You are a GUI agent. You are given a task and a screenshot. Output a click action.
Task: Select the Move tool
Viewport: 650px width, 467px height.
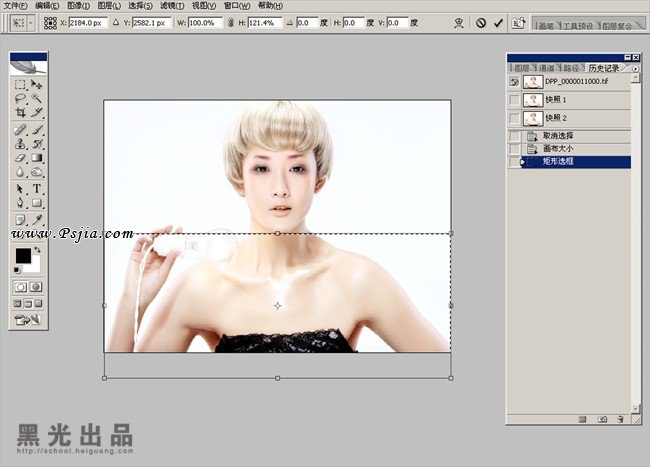tap(37, 85)
